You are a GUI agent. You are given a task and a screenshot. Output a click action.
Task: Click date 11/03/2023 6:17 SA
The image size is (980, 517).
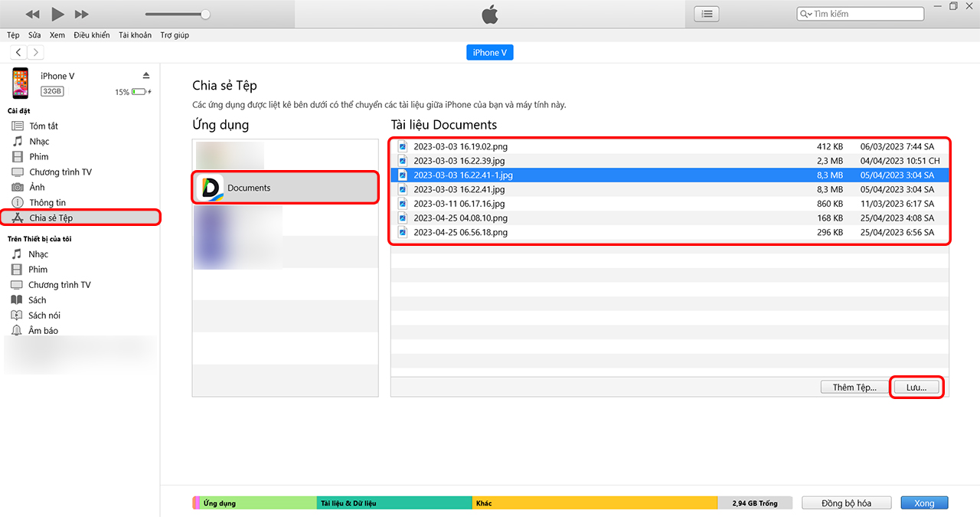point(897,204)
